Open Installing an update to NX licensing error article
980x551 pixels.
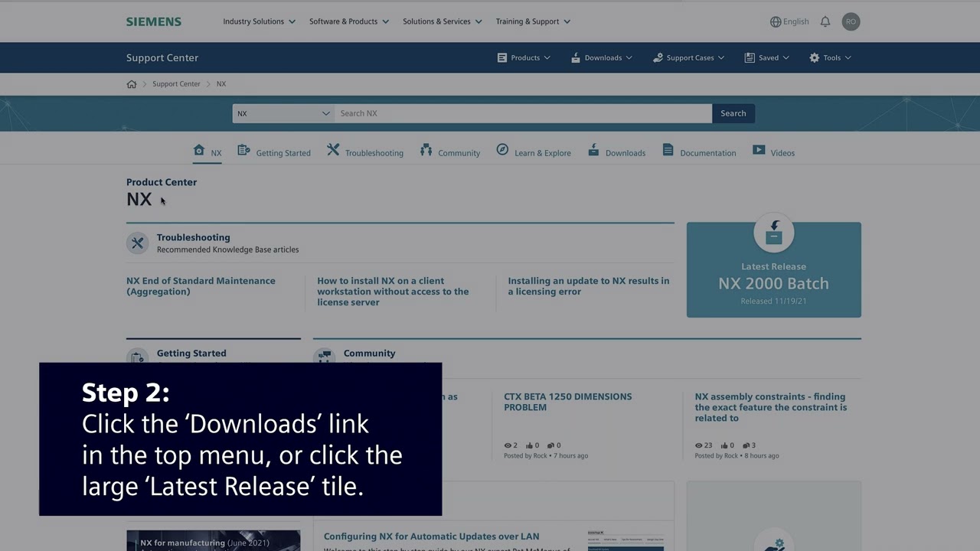pyautogui.click(x=589, y=286)
